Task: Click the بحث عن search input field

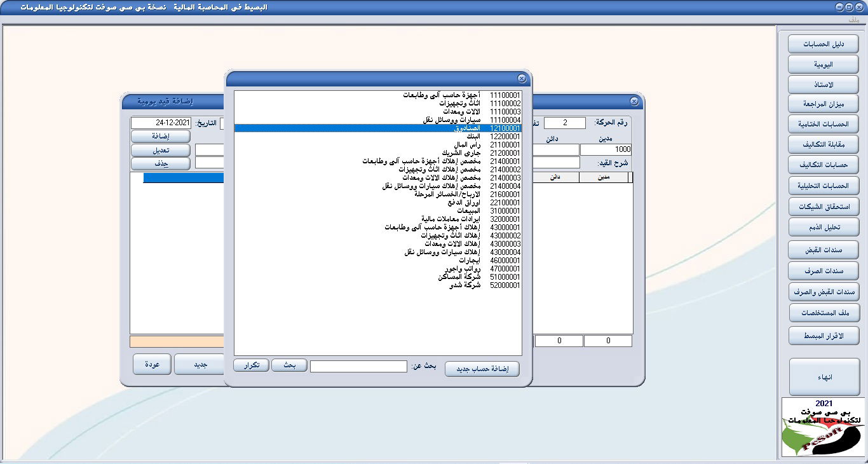Action: point(358,365)
